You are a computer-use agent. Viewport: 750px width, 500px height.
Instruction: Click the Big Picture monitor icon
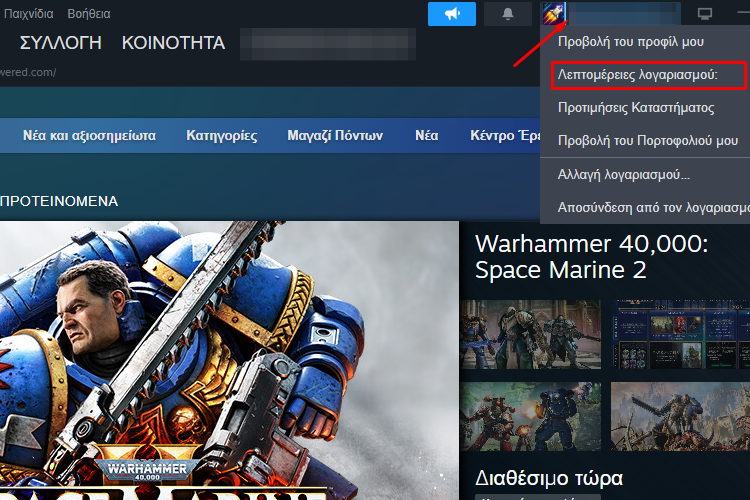click(x=705, y=14)
